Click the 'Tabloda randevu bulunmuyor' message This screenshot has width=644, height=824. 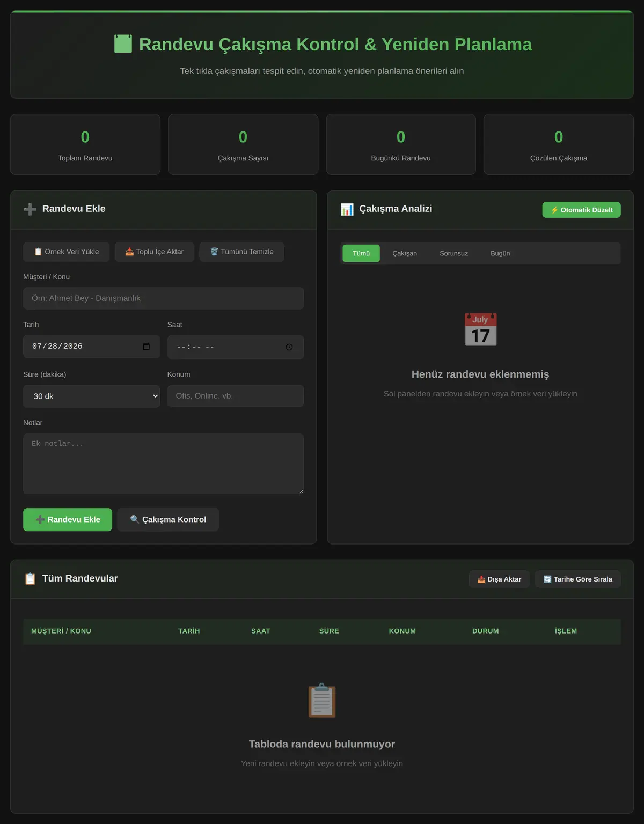pos(322,744)
